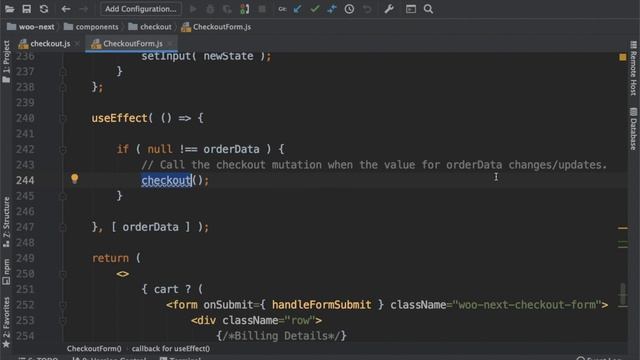Click the Billing Details comment

pos(282,336)
